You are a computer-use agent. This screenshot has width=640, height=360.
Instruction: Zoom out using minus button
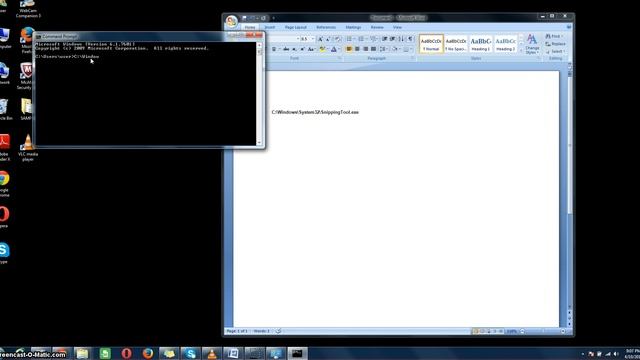(x=522, y=331)
